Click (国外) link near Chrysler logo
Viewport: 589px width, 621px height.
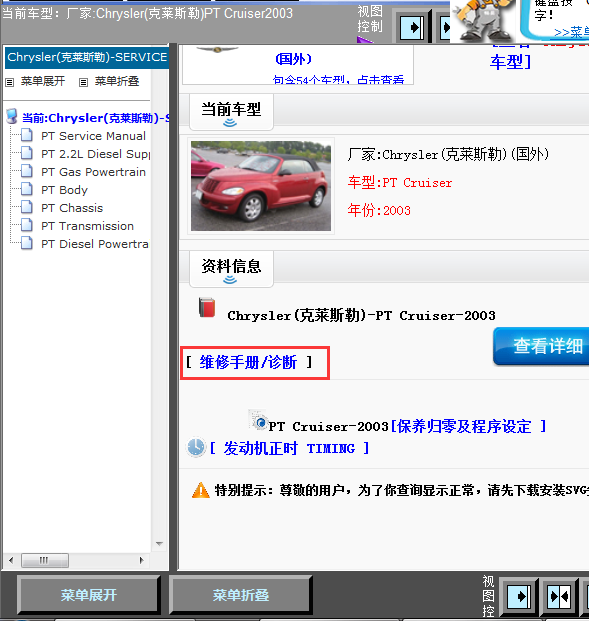point(294,59)
